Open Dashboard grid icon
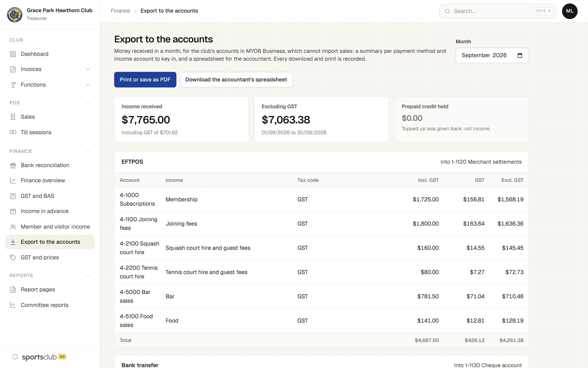588x368 pixels. (x=13, y=54)
